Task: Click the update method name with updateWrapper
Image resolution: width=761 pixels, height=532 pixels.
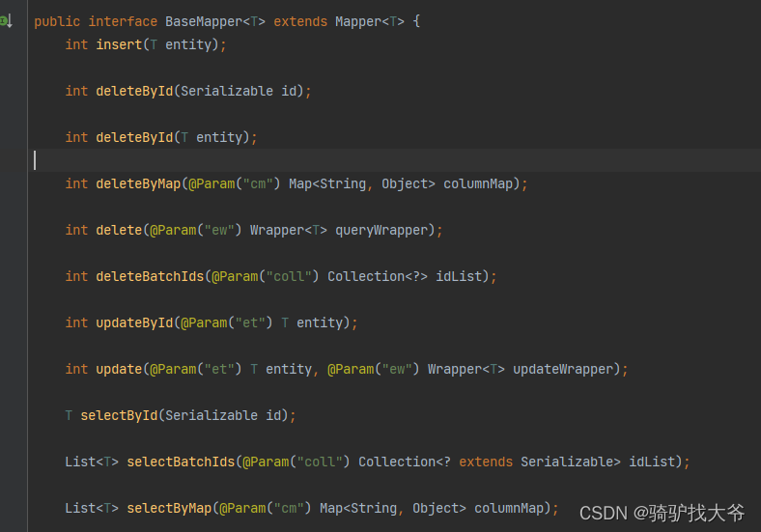Action: click(119, 370)
